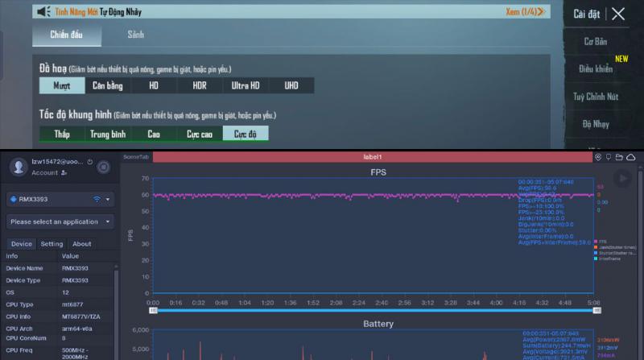644x360 pixels.
Task: Switch to the Chiến đấu tab
Action: point(67,35)
